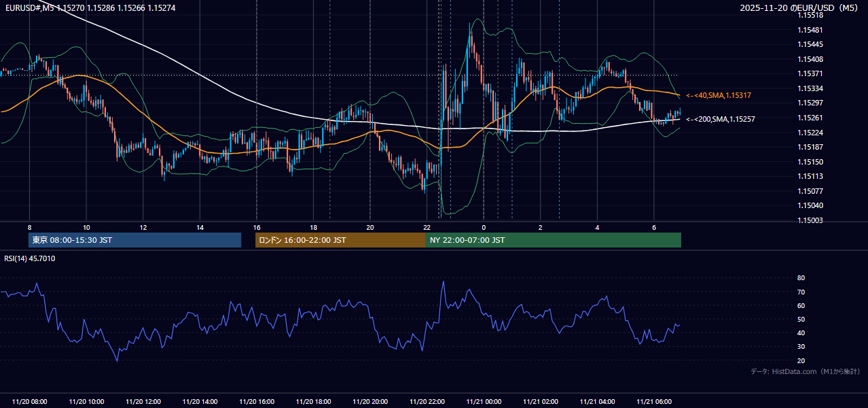The width and height of the screenshot is (868, 408).
Task: Click hour label 22 under the price chart
Action: coord(427,227)
